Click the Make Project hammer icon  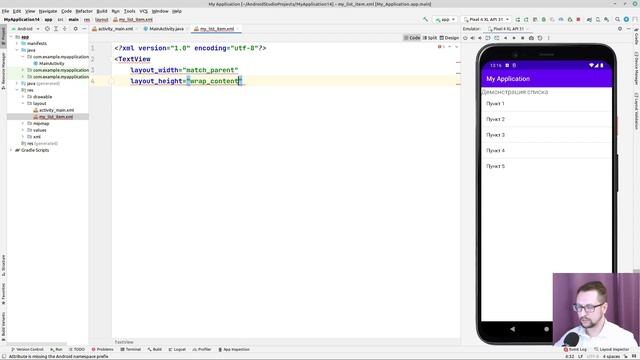425,20
